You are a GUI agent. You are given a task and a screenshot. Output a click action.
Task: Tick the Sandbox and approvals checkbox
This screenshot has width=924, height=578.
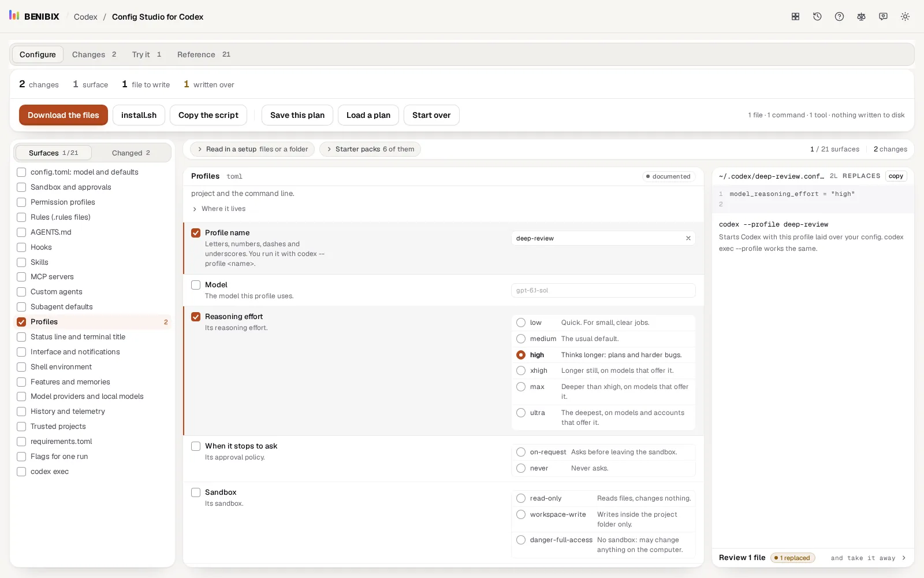click(x=21, y=187)
